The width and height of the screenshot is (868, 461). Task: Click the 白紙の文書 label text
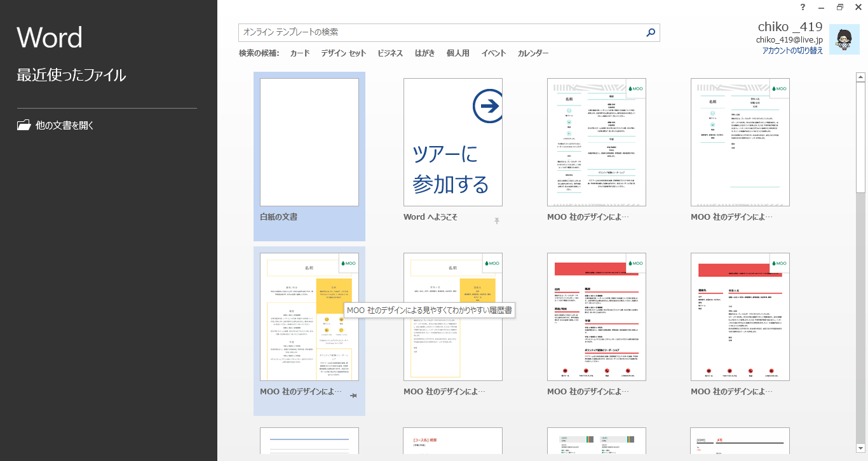[279, 217]
